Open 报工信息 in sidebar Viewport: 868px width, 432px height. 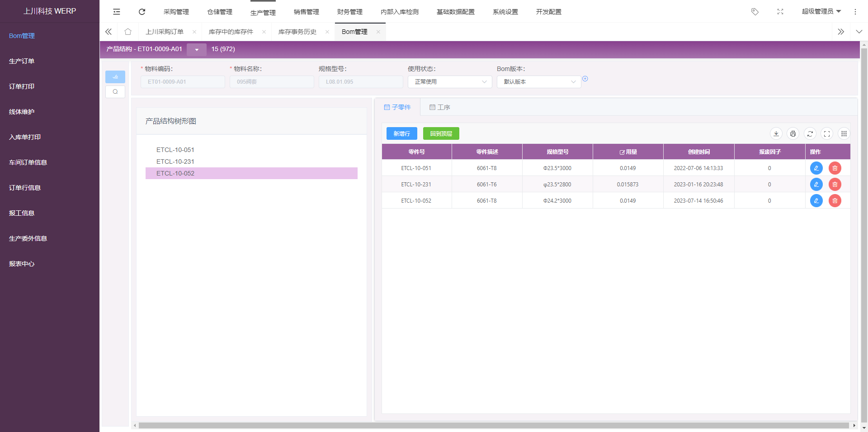22,213
